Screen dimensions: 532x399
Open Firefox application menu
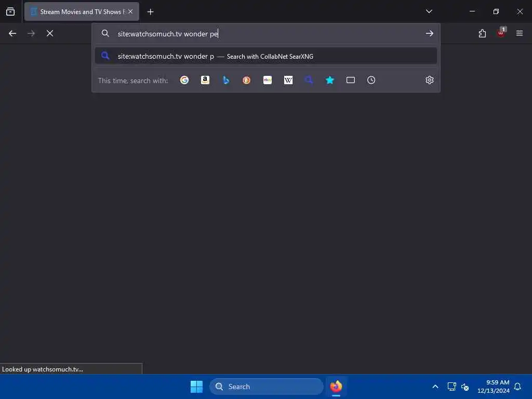click(520, 33)
